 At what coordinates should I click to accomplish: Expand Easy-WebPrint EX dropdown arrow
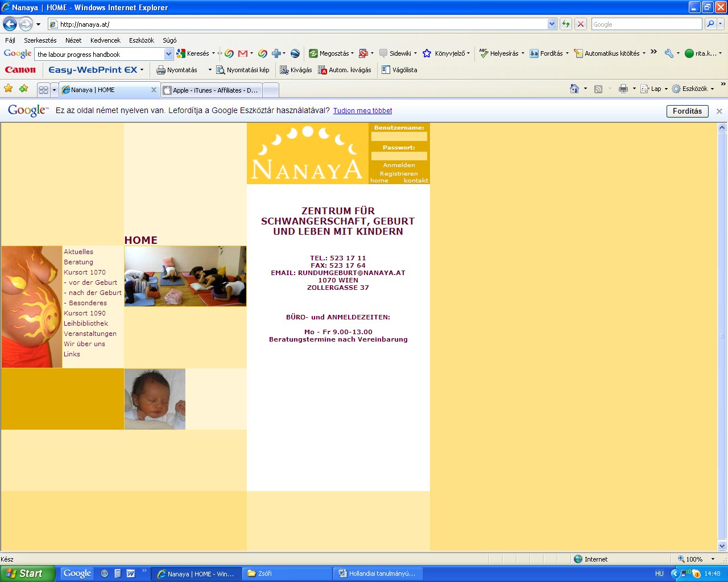tap(142, 70)
